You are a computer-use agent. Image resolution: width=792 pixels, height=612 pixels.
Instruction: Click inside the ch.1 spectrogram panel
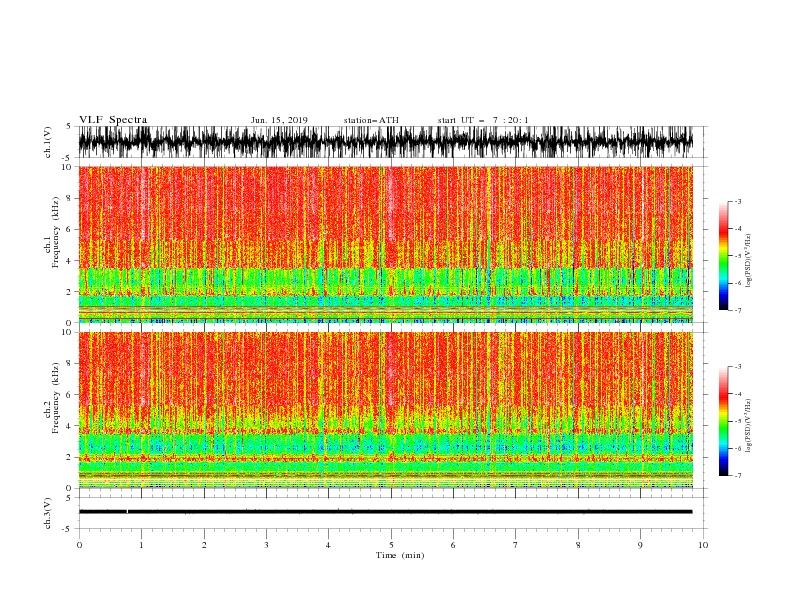[385, 244]
